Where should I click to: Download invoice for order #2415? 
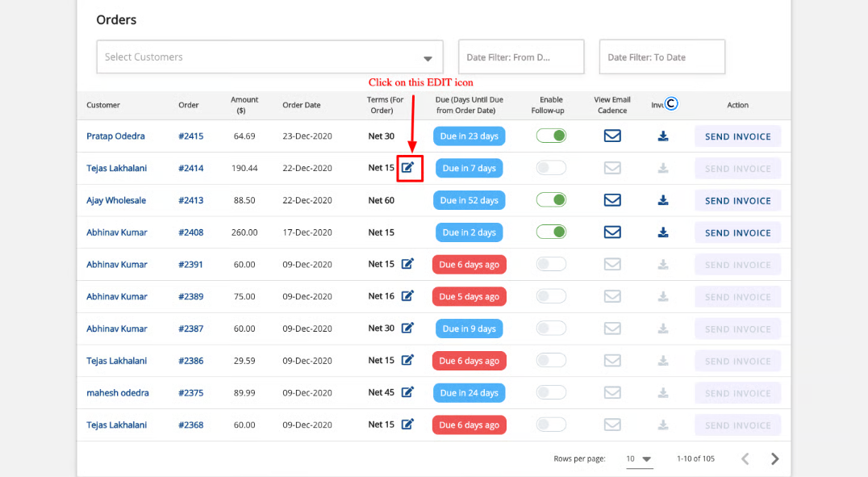point(663,136)
